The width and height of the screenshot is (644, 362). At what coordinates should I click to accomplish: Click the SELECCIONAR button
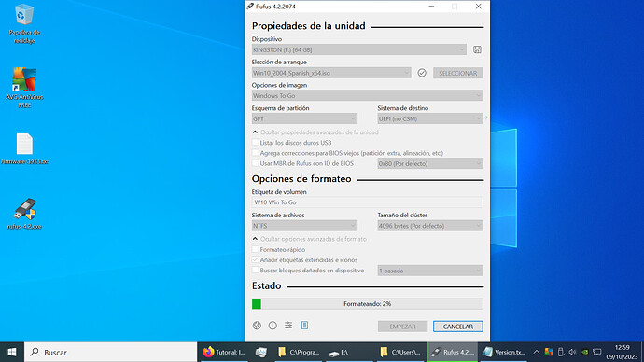point(458,73)
